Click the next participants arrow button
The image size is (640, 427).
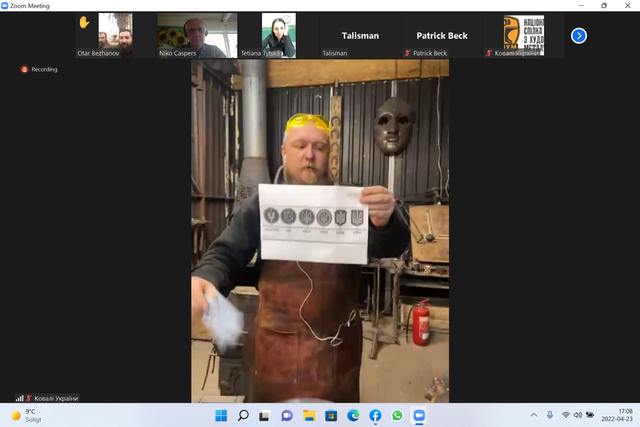[579, 35]
